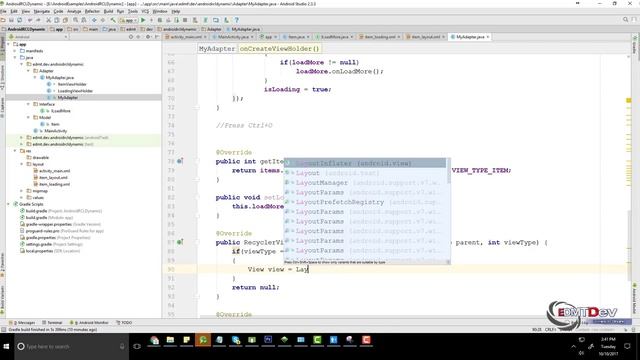Click the Open folder toolbar icon

pos(3,20)
